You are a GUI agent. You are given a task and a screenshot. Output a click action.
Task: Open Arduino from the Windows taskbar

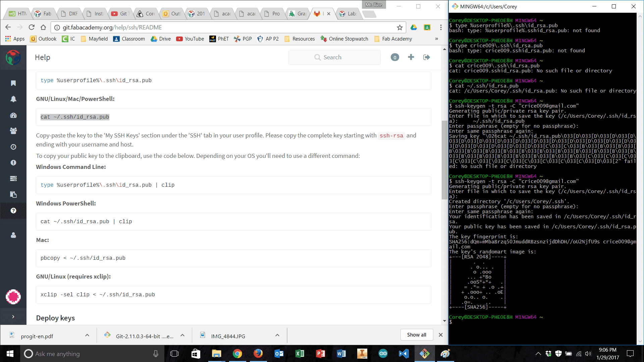click(x=383, y=354)
